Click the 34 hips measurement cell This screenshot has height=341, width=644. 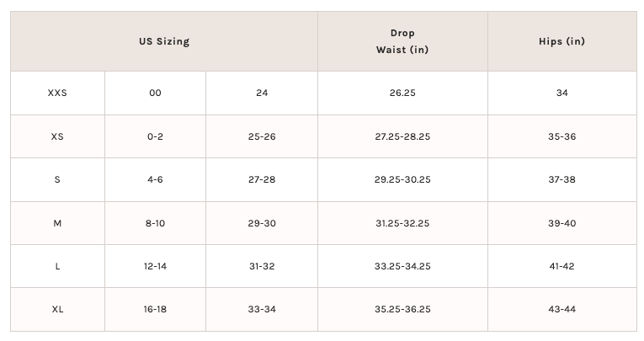[x=562, y=93]
